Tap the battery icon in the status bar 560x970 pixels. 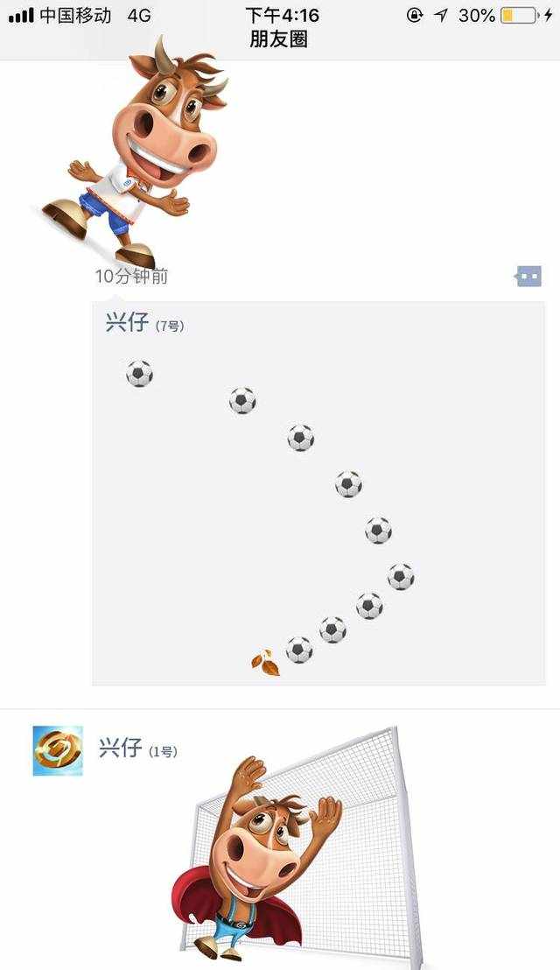tap(519, 16)
